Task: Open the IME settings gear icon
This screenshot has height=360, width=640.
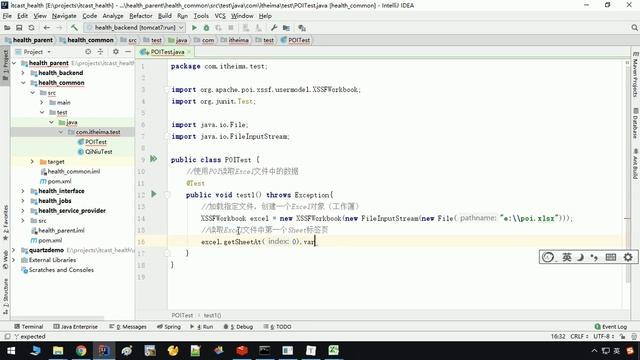Action: pos(628,257)
